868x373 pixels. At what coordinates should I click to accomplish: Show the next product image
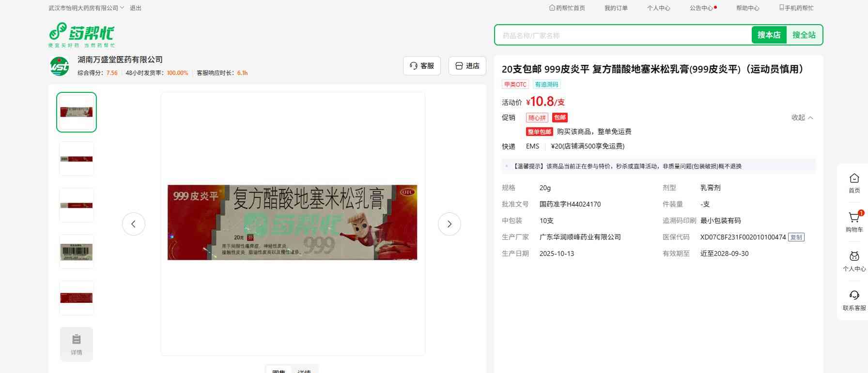tap(449, 224)
